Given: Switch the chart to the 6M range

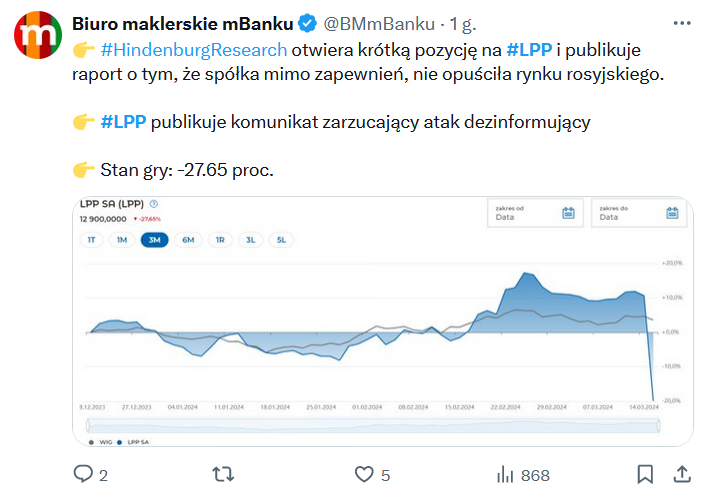Looking at the screenshot, I should (187, 240).
